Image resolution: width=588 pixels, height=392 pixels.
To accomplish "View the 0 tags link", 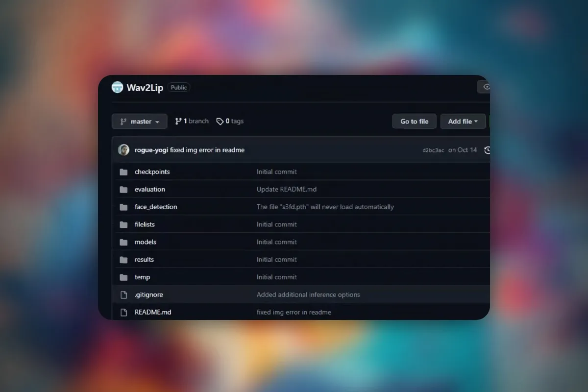I will [230, 121].
